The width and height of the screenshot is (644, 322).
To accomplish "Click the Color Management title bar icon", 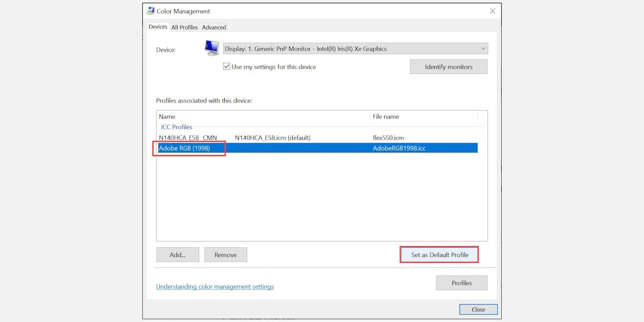I will point(151,11).
